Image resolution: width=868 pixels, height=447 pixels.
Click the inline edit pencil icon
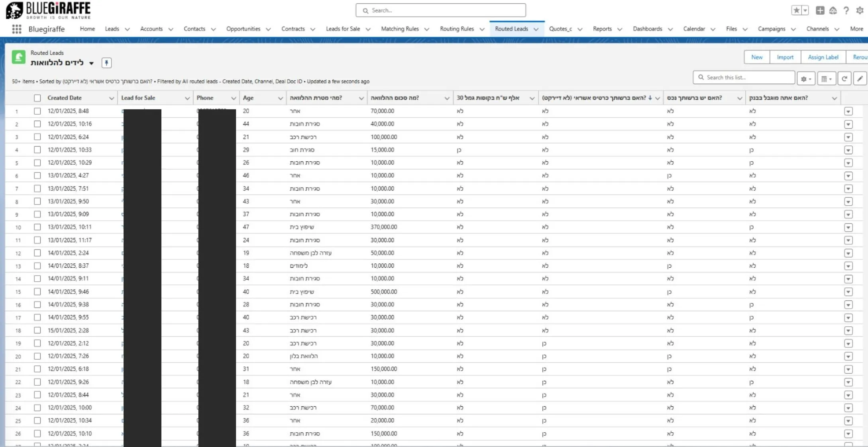860,78
